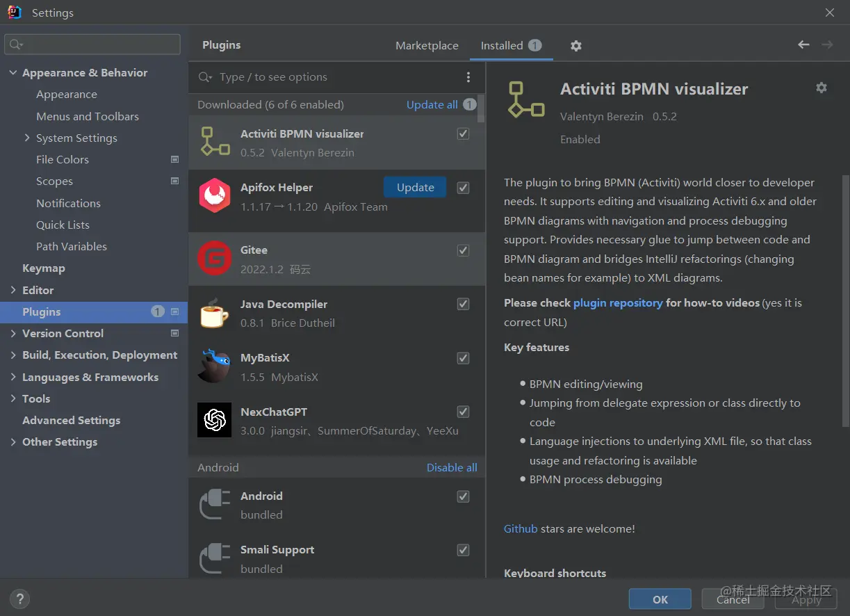Click settings search magnifier icon
Image resolution: width=850 pixels, height=616 pixels.
pyautogui.click(x=15, y=44)
